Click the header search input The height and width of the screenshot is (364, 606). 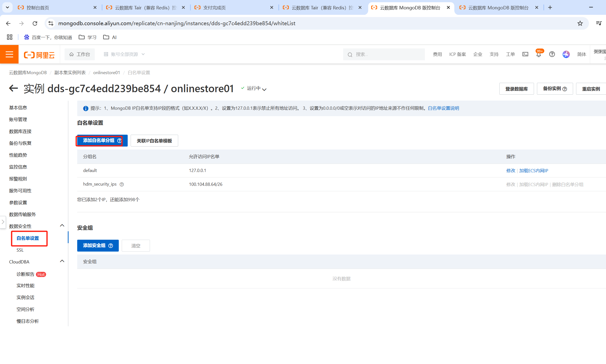pos(384,54)
